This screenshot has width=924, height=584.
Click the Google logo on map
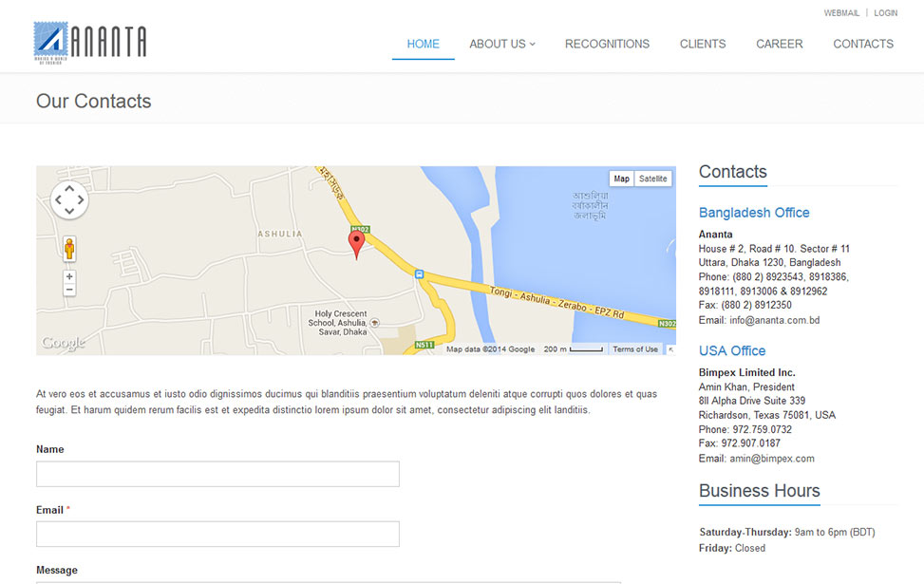[x=63, y=343]
